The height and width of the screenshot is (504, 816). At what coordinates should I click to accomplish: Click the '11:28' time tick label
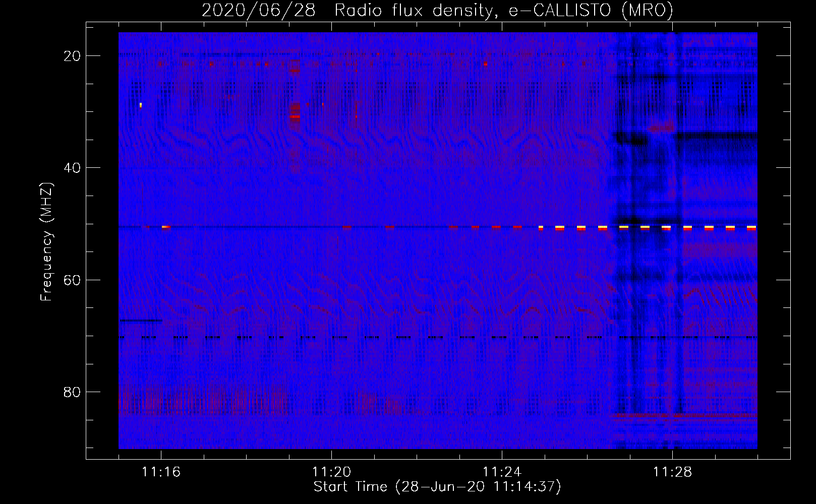click(x=672, y=472)
